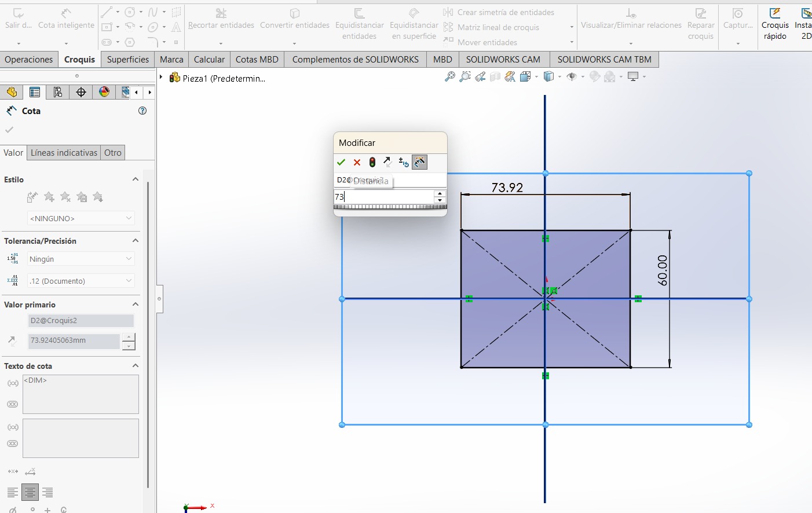Click Crear simetría de entidades
This screenshot has height=513, width=812.
coord(499,12)
